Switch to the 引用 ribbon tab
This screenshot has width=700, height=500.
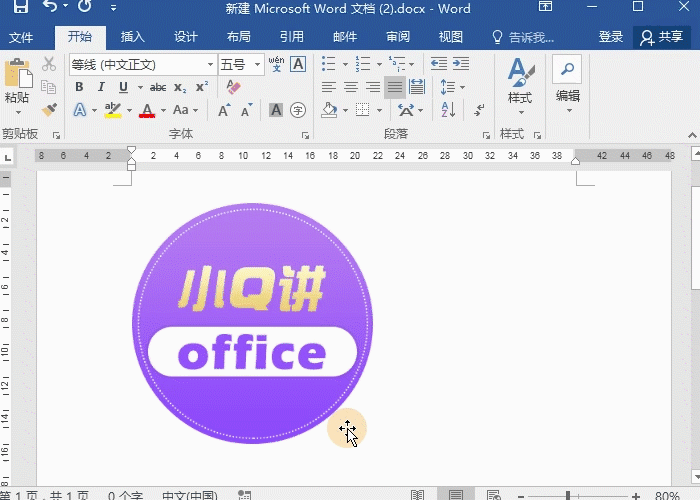(292, 37)
